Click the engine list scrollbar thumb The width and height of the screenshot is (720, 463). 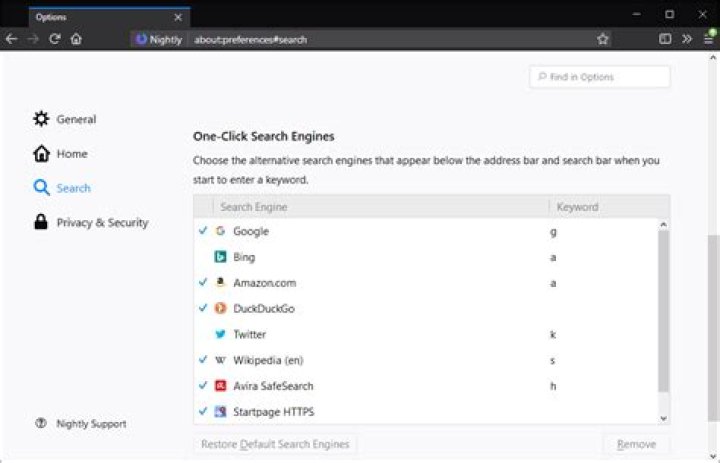(x=663, y=311)
